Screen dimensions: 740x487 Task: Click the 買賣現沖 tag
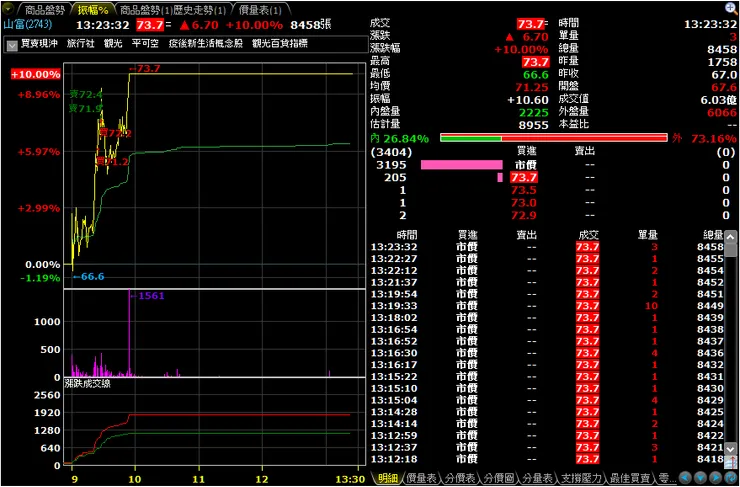(39, 44)
